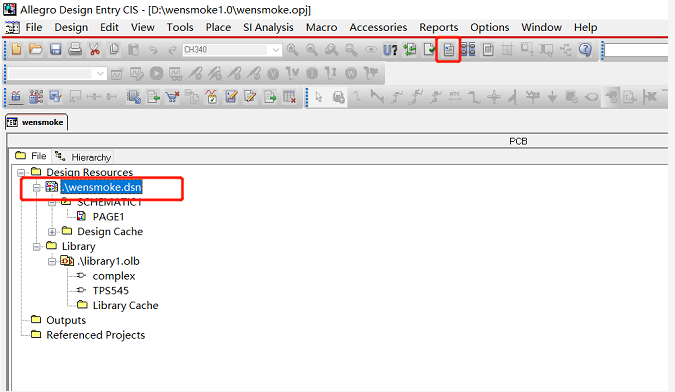Click the parts grid with red connectors icon
Viewport: 675px width, 392px height.
(36, 97)
